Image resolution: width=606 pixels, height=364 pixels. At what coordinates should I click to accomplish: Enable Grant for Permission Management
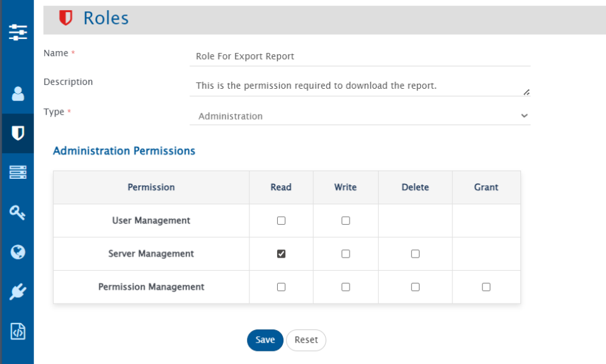pos(486,287)
